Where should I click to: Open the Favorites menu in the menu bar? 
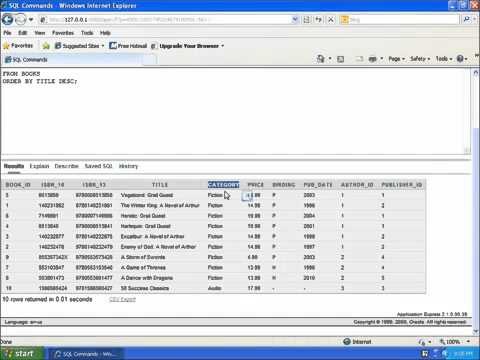pos(63,33)
